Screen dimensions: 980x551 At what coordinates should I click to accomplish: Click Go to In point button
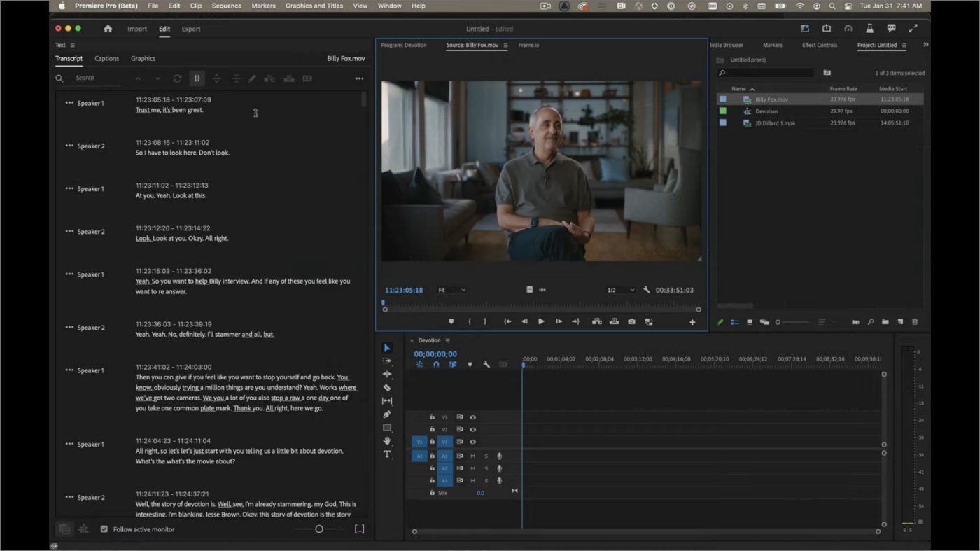(507, 322)
